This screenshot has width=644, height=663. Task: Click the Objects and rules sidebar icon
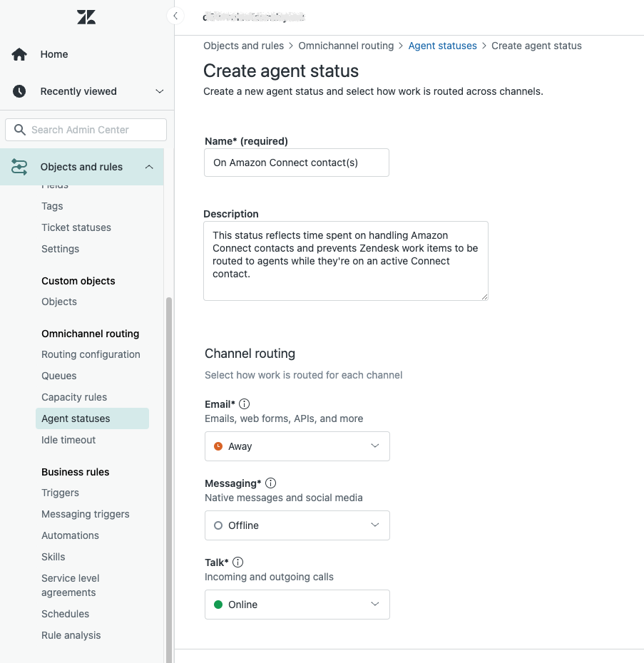[19, 166]
